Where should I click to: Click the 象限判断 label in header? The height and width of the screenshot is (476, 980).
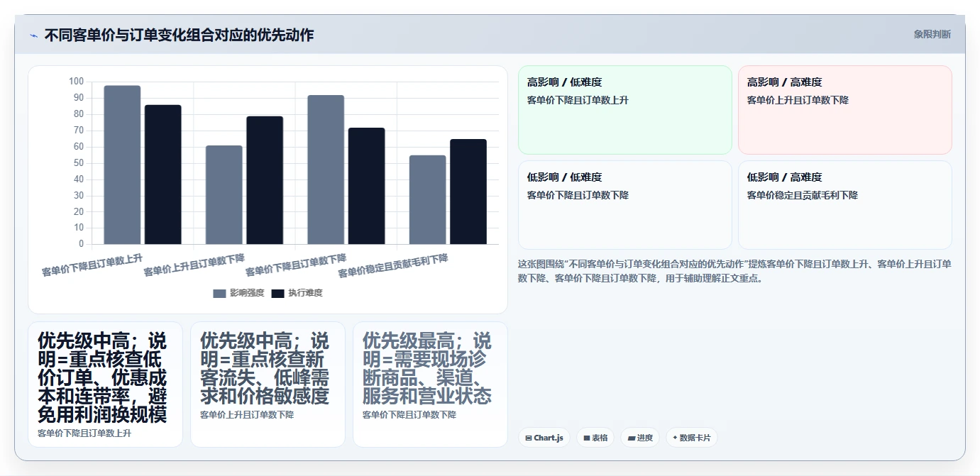pyautogui.click(x=932, y=34)
